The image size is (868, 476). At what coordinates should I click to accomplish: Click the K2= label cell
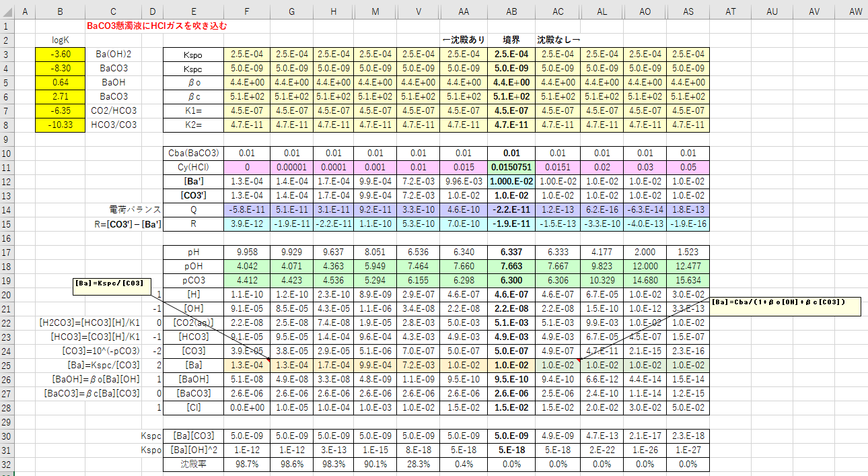(x=194, y=125)
